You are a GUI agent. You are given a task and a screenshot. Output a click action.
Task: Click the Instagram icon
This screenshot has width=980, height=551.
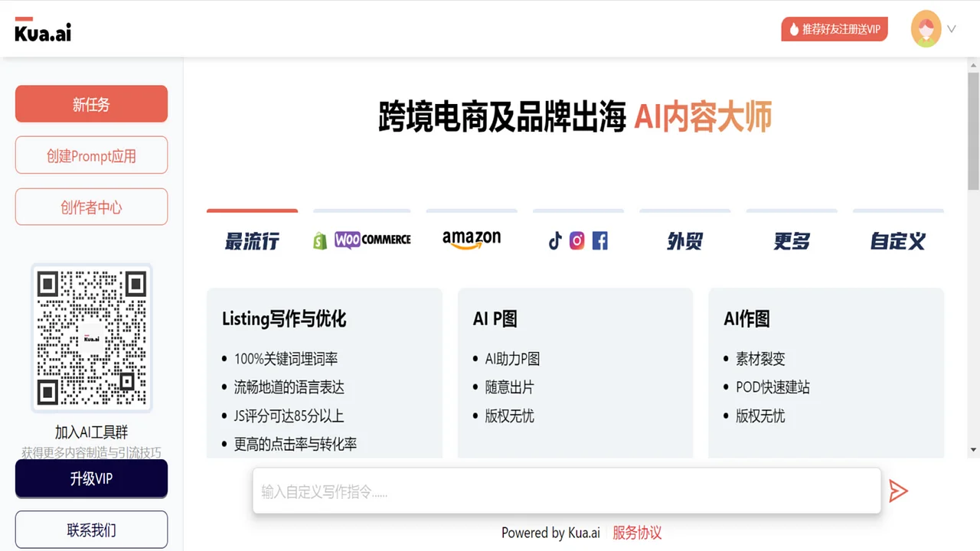577,240
